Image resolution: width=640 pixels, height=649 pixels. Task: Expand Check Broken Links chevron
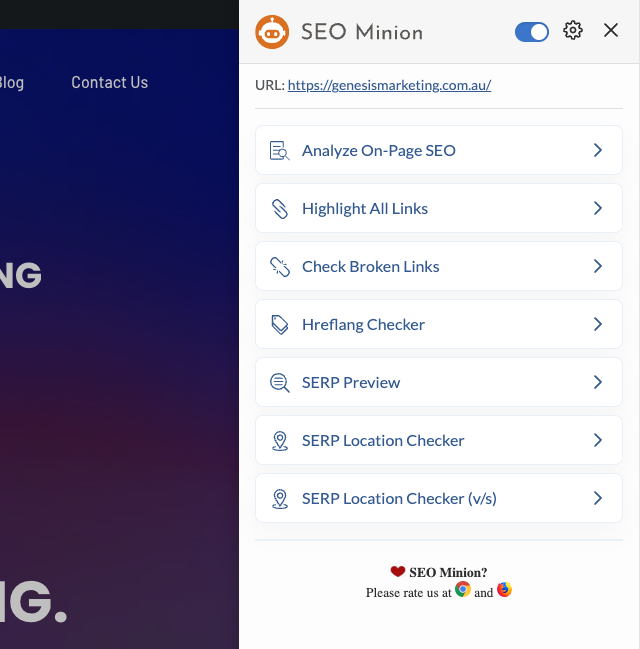597,266
